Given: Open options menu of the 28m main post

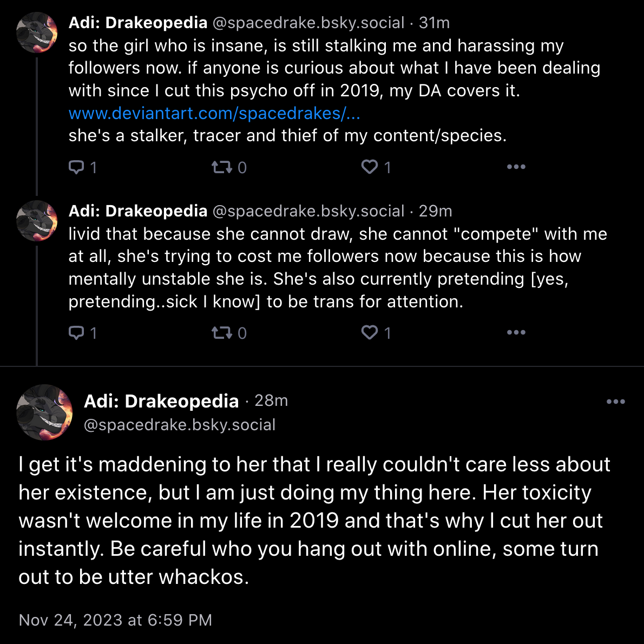Looking at the screenshot, I should point(616,402).
